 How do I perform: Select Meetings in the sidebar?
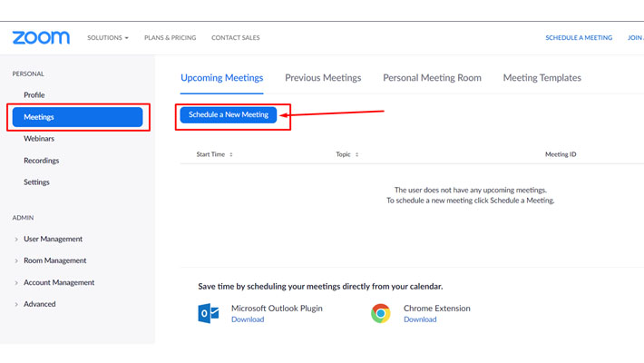pyautogui.click(x=78, y=117)
